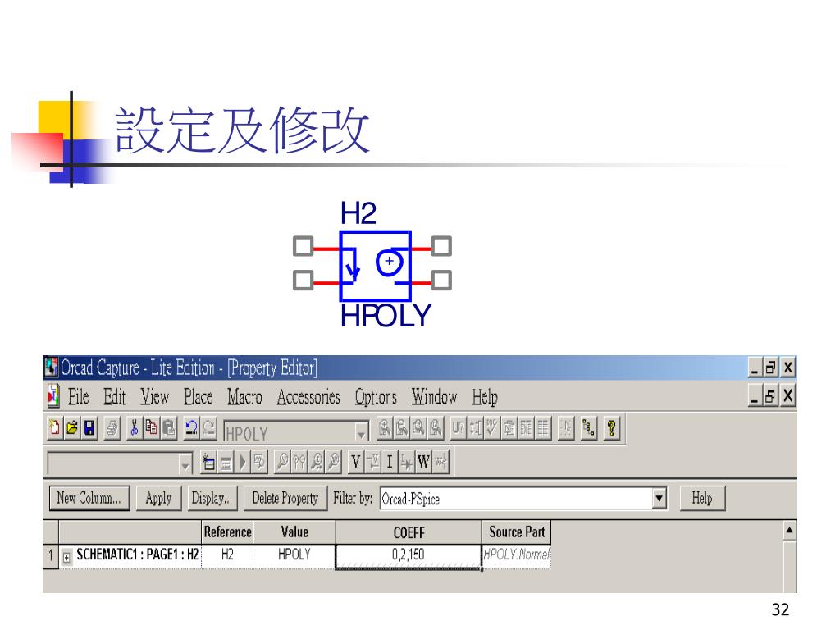Click the View Simulation Results icon
The width and height of the screenshot is (840, 630).
(x=260, y=462)
